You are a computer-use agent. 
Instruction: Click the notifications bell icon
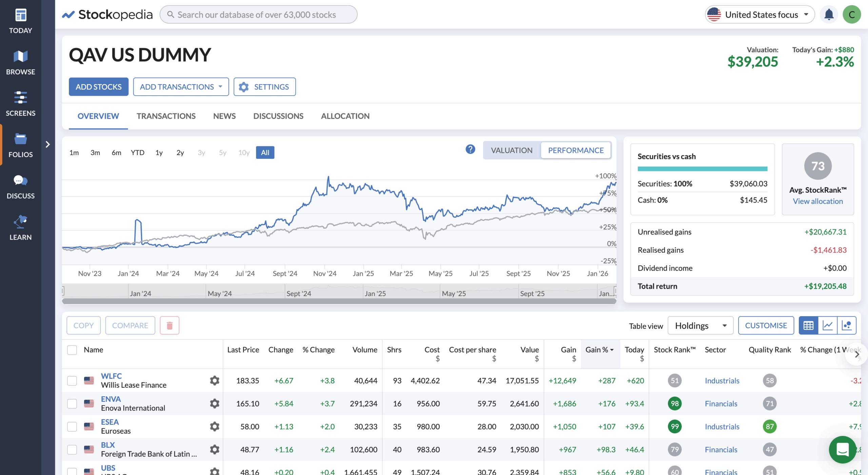(829, 14)
